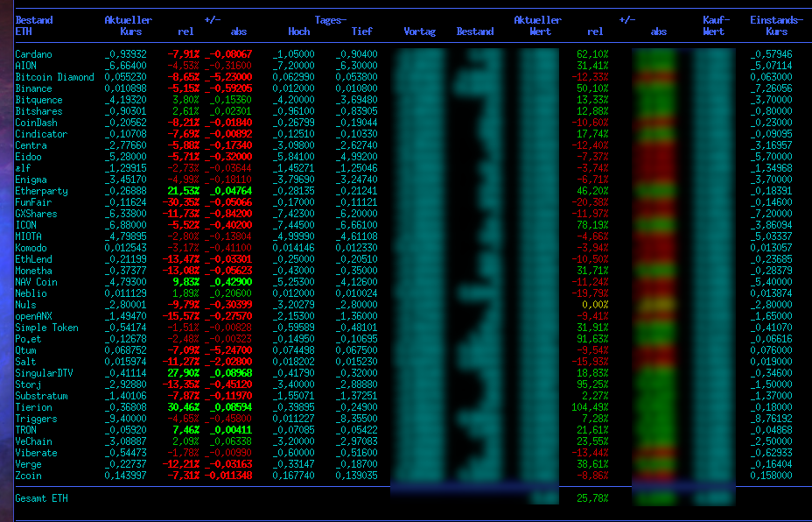Select the Komodo entry
The image size is (812, 522).
point(31,248)
